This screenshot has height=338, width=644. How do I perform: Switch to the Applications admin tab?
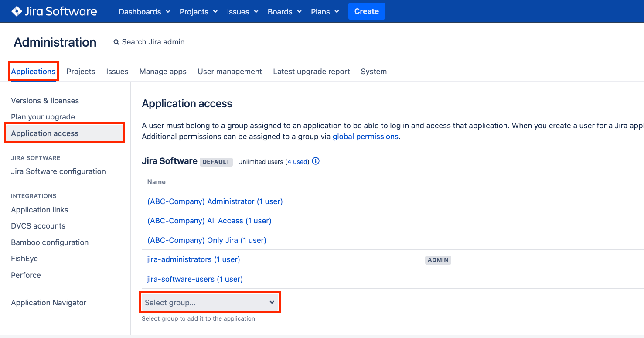pos(34,72)
